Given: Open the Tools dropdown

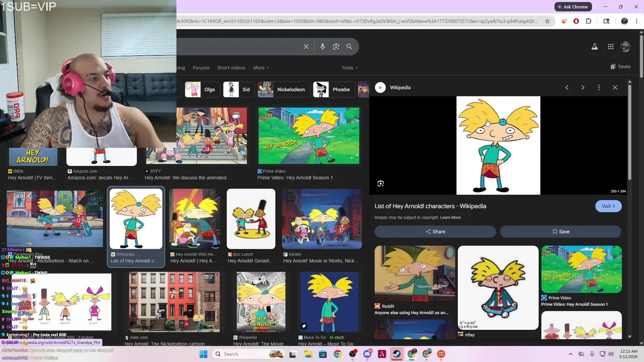Looking at the screenshot, I should pos(350,67).
